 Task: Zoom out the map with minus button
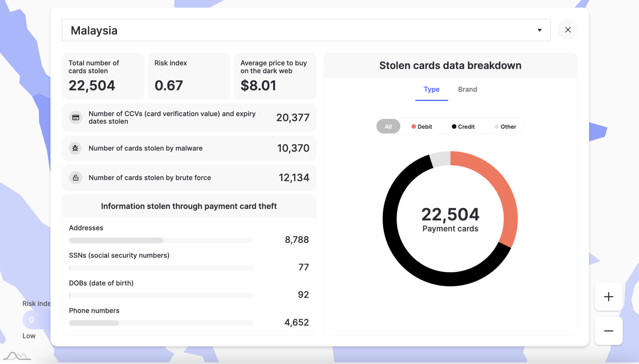coord(608,331)
